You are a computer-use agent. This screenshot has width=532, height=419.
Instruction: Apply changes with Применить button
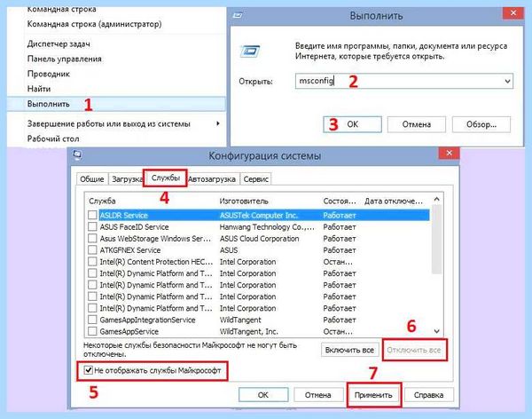tap(373, 395)
